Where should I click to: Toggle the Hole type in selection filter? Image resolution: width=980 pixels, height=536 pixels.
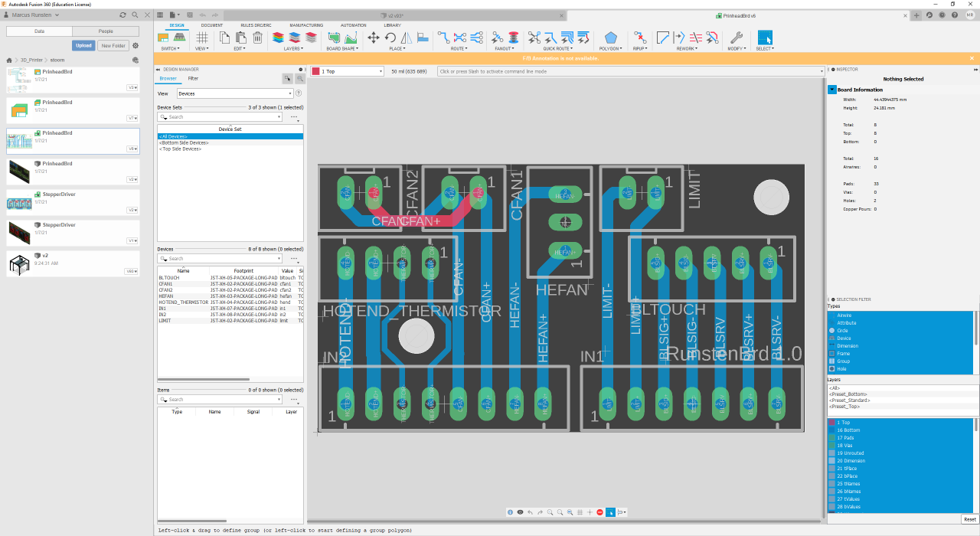tap(900, 368)
